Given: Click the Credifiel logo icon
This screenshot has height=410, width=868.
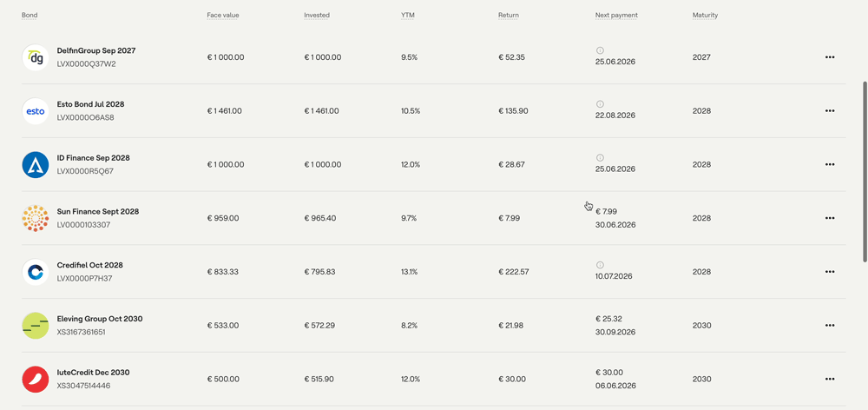Looking at the screenshot, I should coord(36,272).
